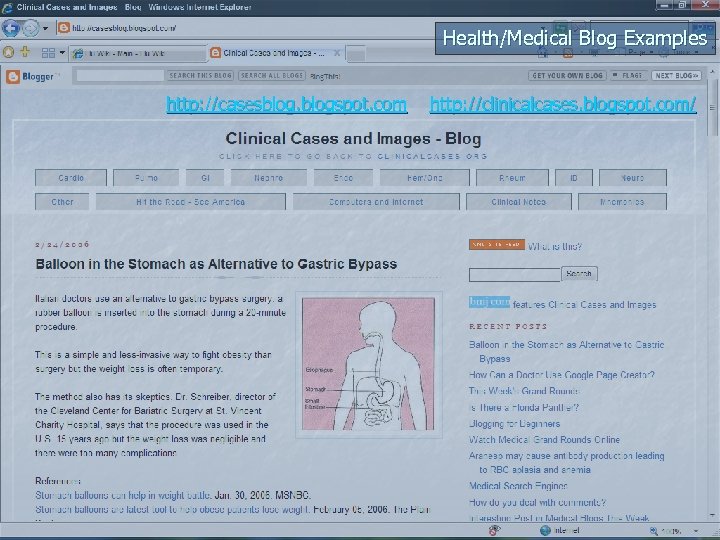Open the casesblog.blogspot.com slide link
The image size is (720, 540).
click(x=287, y=104)
